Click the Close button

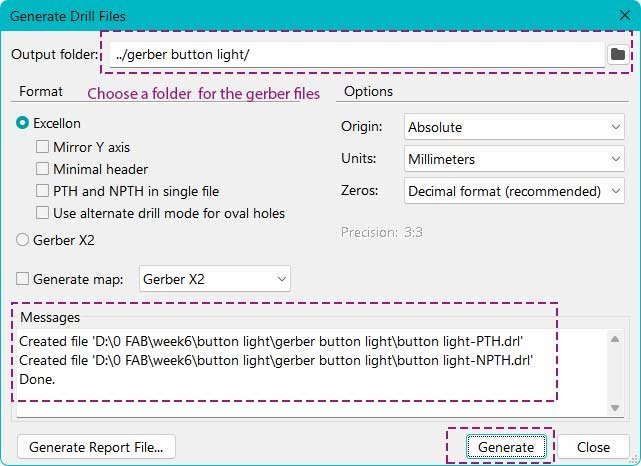coord(593,447)
